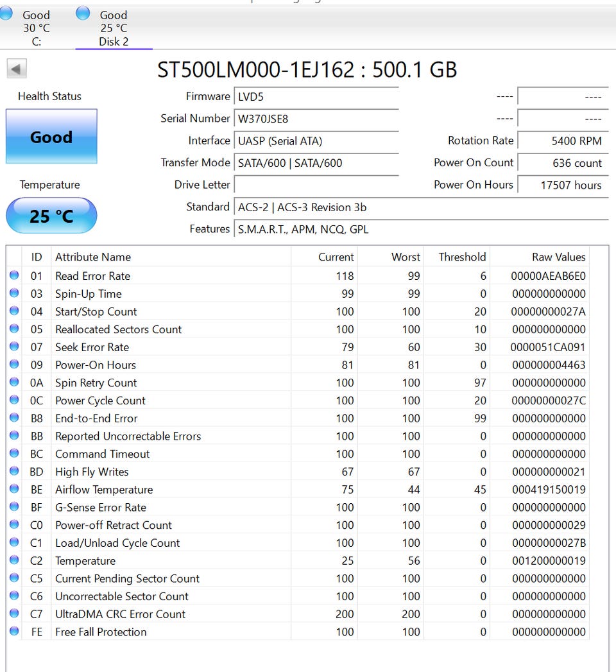Click the 25 °C temperature button

click(51, 216)
